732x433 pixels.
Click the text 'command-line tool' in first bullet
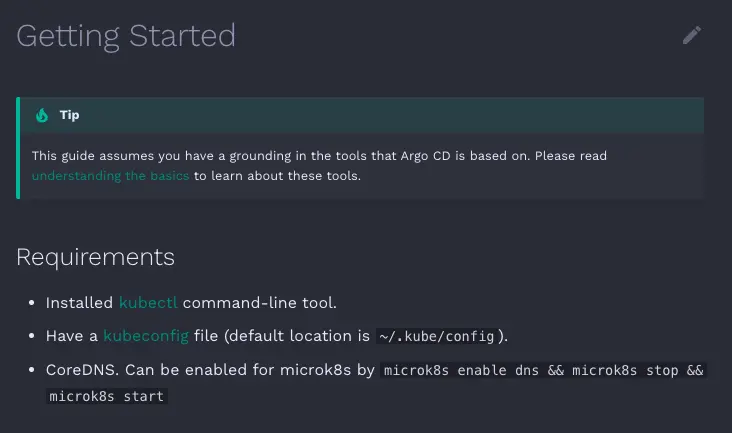pos(252,303)
